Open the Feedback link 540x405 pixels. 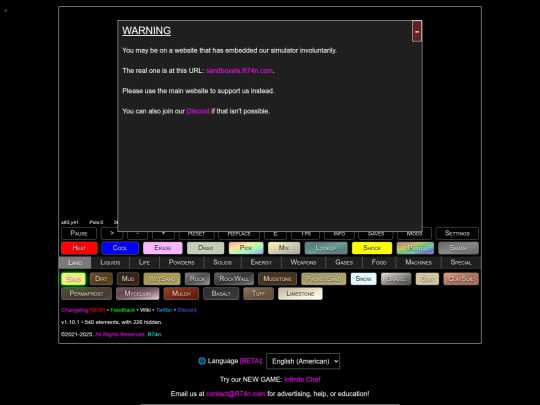click(x=123, y=310)
